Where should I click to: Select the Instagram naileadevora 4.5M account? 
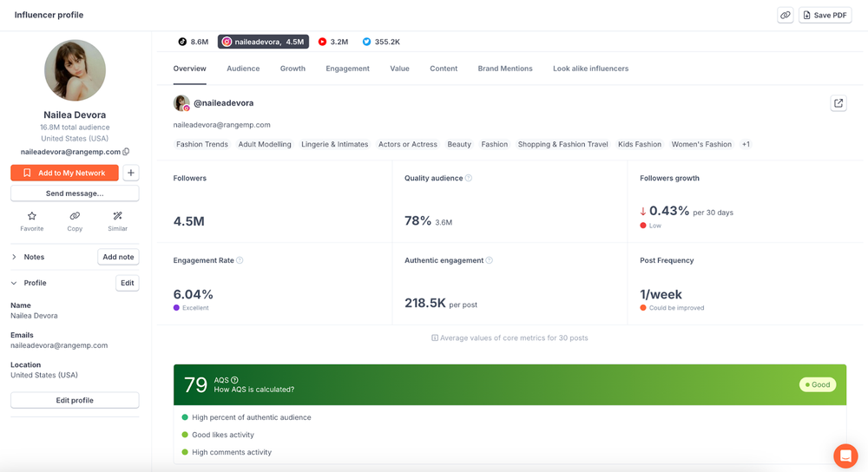click(264, 42)
